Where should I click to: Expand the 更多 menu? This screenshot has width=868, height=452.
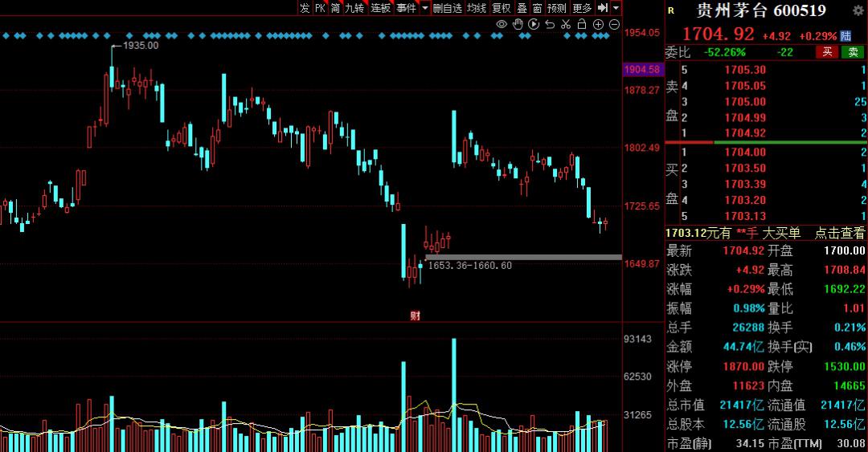[582, 7]
